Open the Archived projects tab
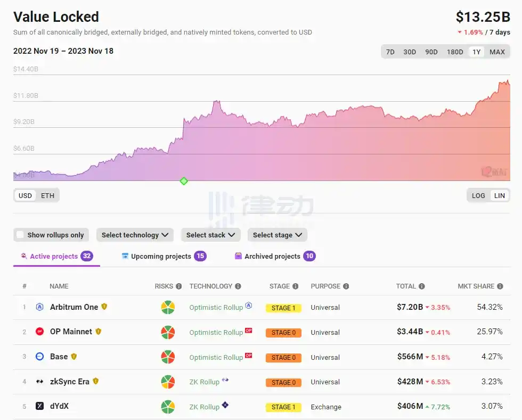The width and height of the screenshot is (522, 420). [272, 256]
